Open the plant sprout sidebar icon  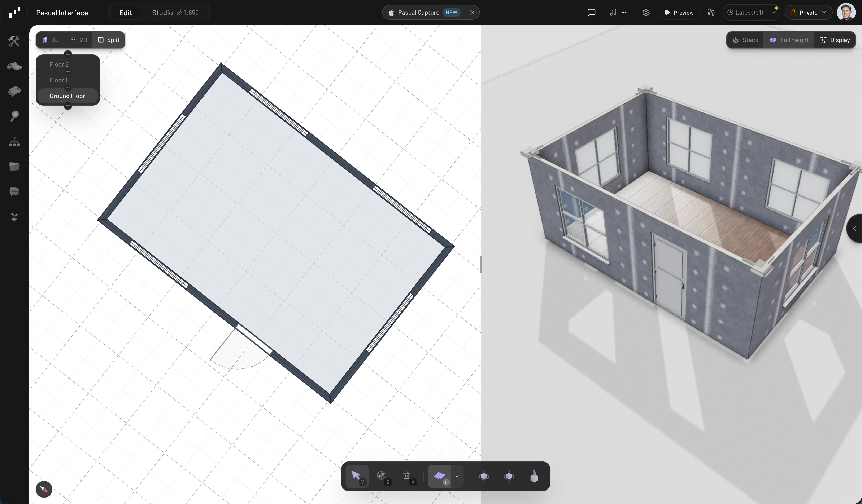pyautogui.click(x=14, y=217)
